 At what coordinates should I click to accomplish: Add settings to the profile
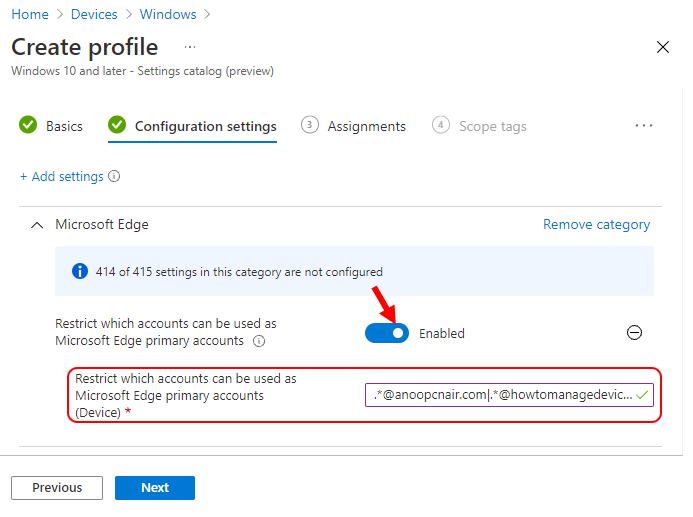pos(61,176)
